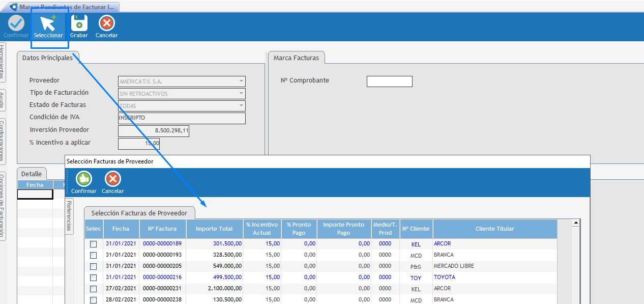Open the Proveedor dropdown
Viewport: 644px width, 304px height.
pyautogui.click(x=241, y=81)
